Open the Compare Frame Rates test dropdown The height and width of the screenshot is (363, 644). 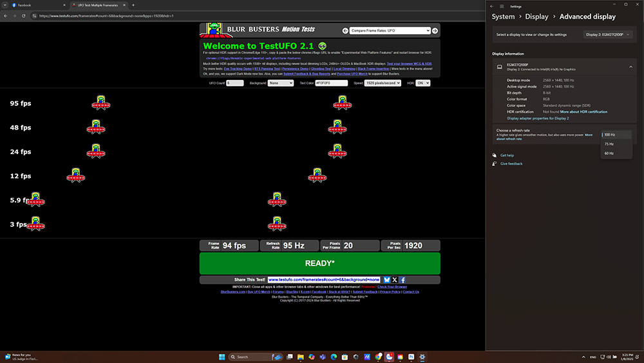tap(390, 31)
